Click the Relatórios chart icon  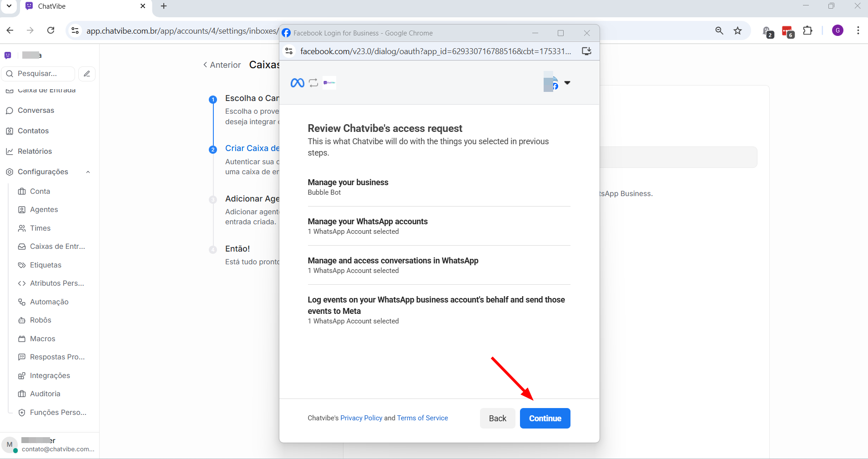[10, 151]
